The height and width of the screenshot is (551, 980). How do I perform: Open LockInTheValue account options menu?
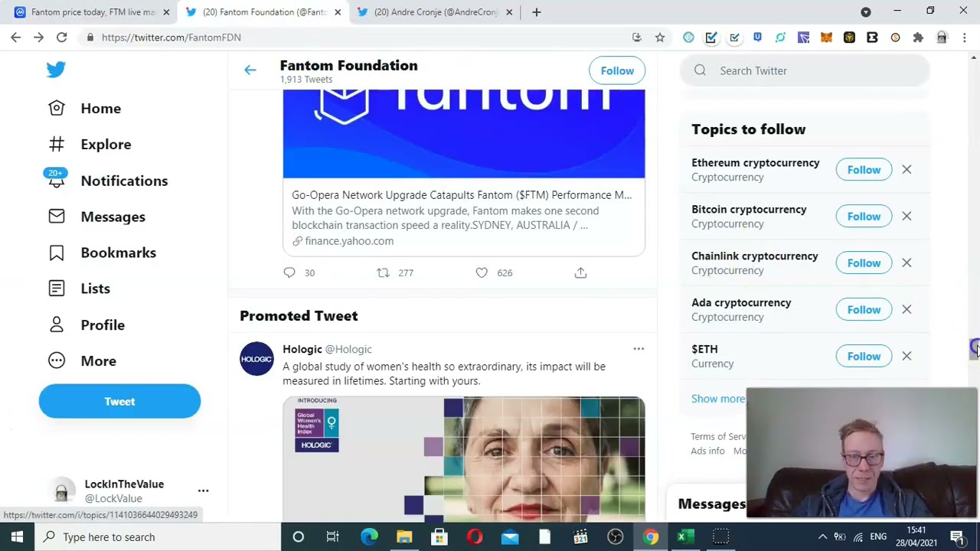(203, 491)
